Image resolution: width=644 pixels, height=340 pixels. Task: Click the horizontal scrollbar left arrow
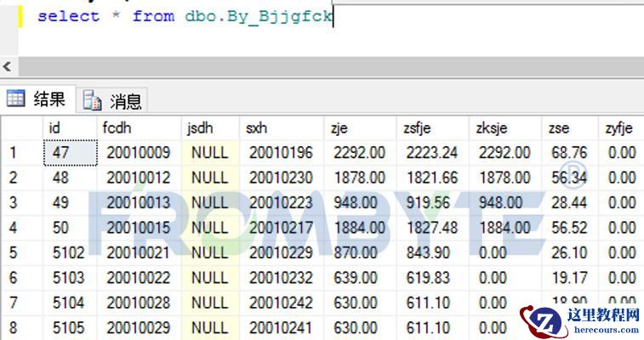click(7, 66)
